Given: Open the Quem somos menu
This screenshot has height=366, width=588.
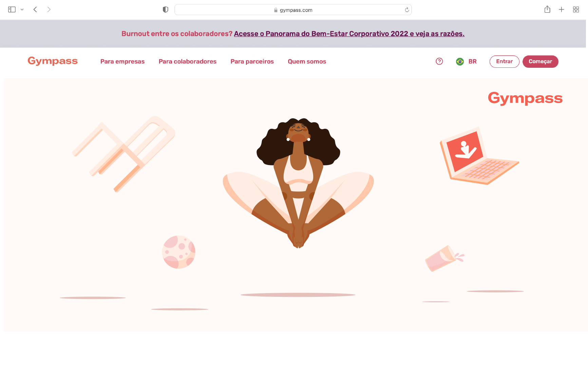Looking at the screenshot, I should [x=307, y=62].
